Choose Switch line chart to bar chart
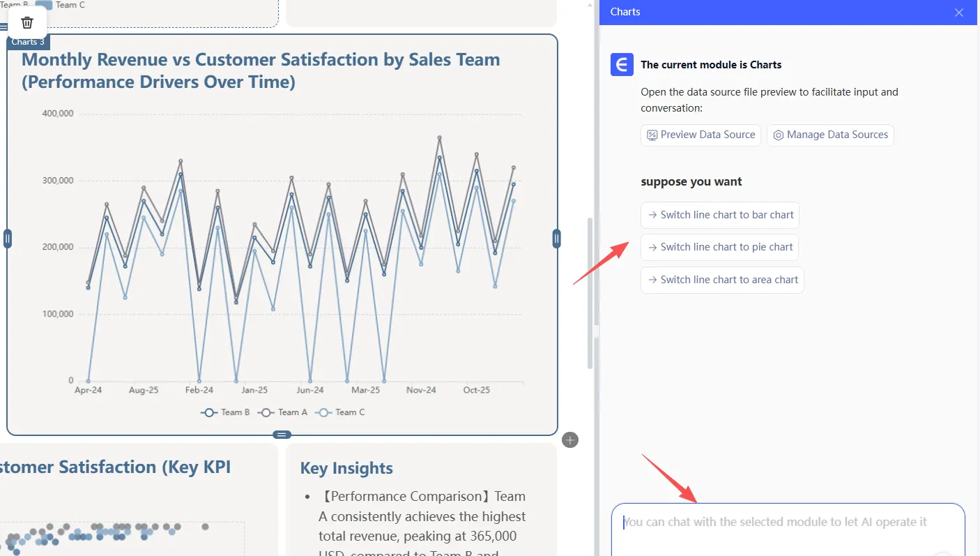 click(720, 215)
